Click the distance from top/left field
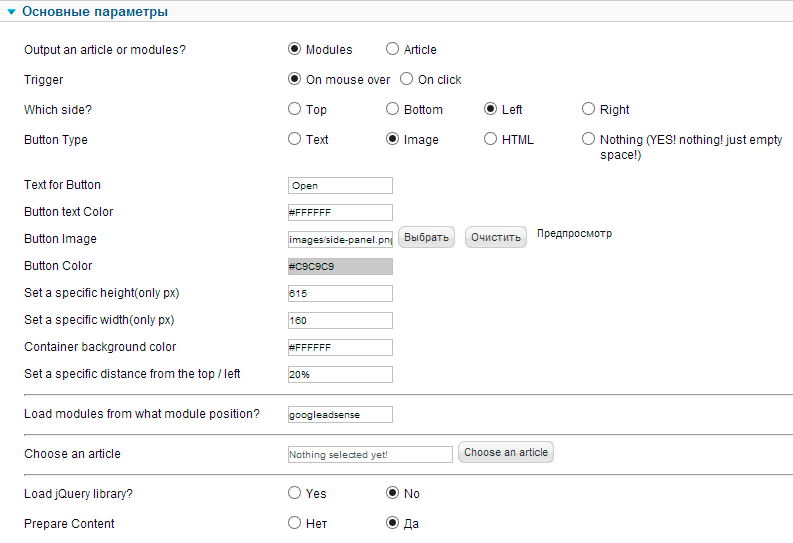Screen dimensions: 793x543 pyautogui.click(x=340, y=375)
